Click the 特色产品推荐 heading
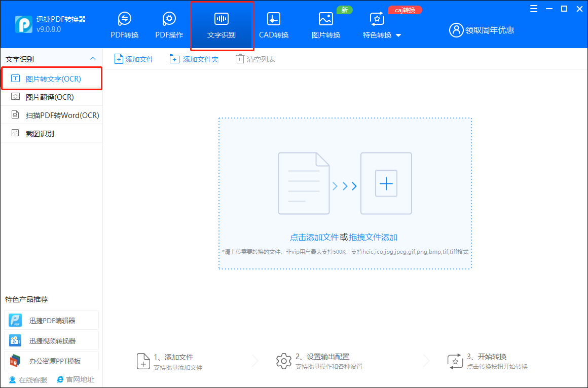 tap(26, 299)
